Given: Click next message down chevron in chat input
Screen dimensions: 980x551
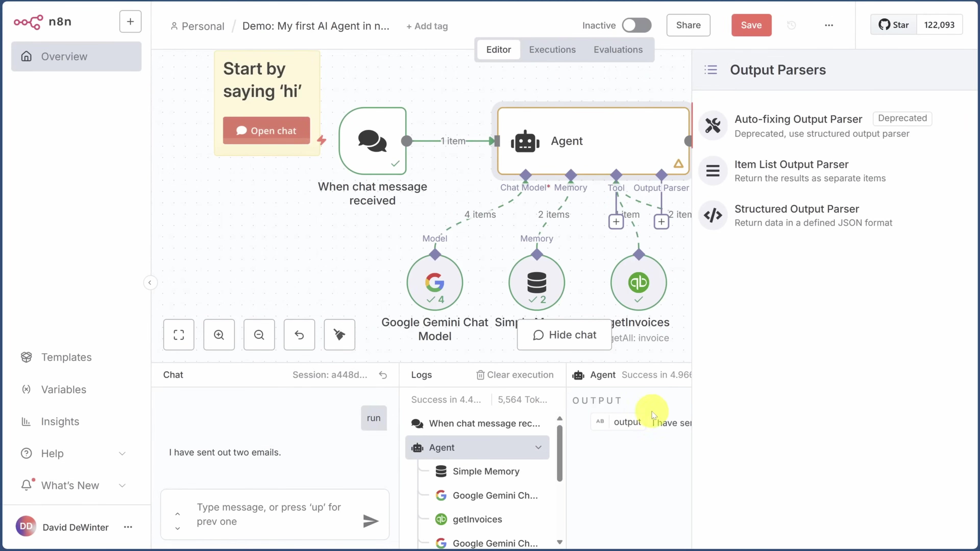Looking at the screenshot, I should [177, 528].
